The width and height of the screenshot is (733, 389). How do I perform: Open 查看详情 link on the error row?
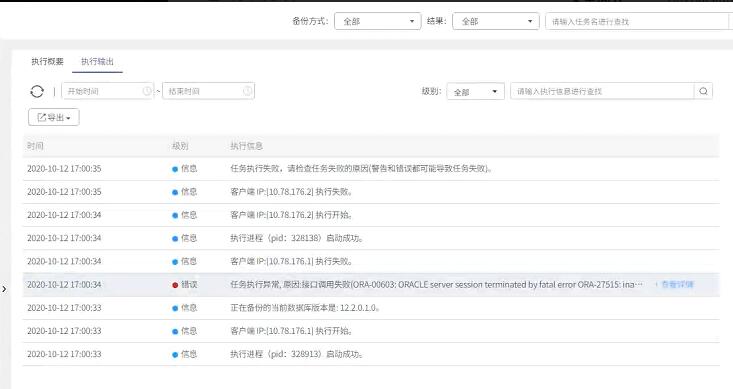tap(675, 284)
